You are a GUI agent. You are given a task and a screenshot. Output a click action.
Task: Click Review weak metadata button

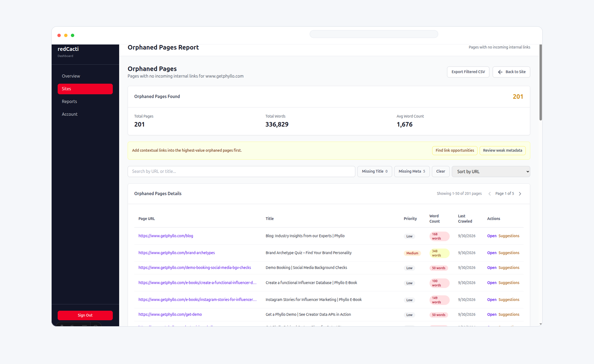click(x=503, y=151)
